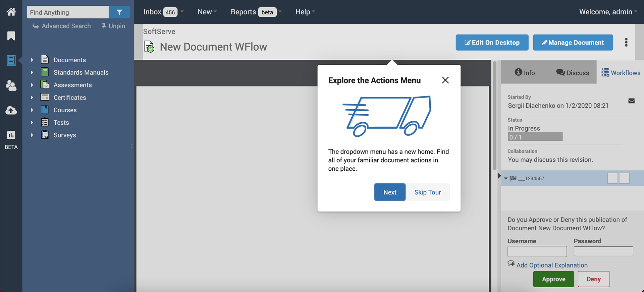
Task: Click the New Document WFlow title
Action: point(213,47)
